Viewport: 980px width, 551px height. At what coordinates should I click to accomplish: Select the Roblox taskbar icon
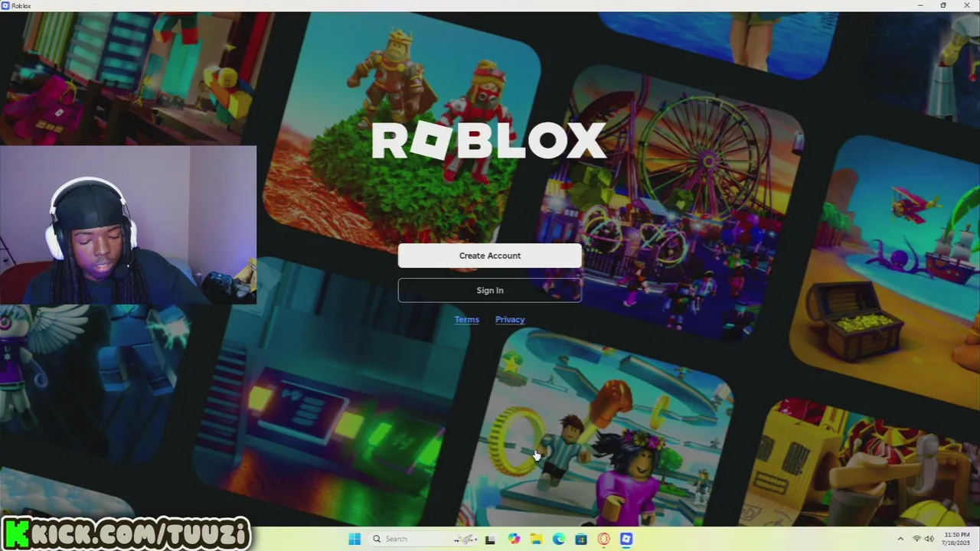click(x=626, y=539)
